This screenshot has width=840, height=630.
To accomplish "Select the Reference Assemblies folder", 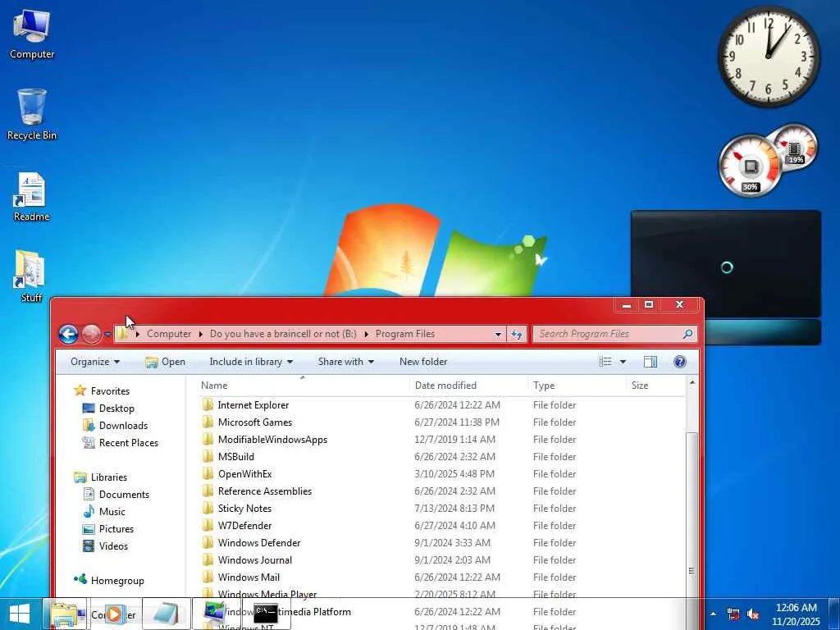I will tap(265, 491).
